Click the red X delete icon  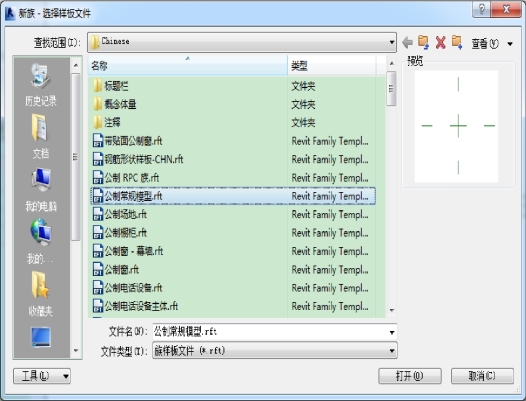point(440,43)
